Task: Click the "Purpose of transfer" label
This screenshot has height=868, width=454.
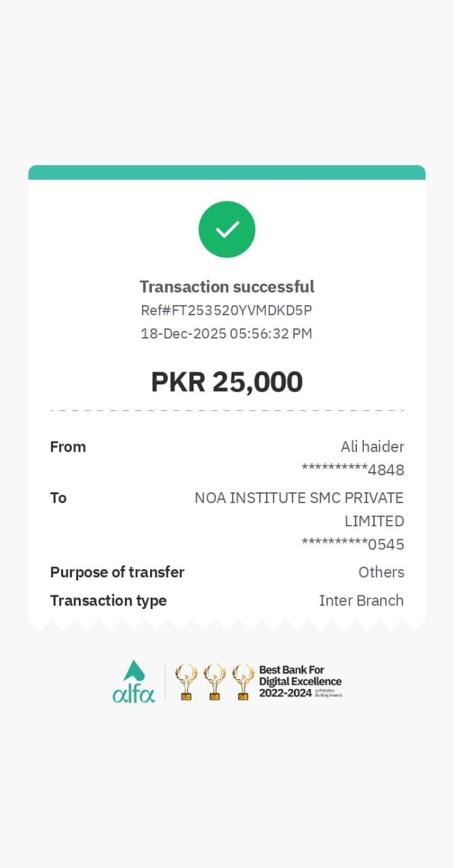Action: tap(117, 572)
